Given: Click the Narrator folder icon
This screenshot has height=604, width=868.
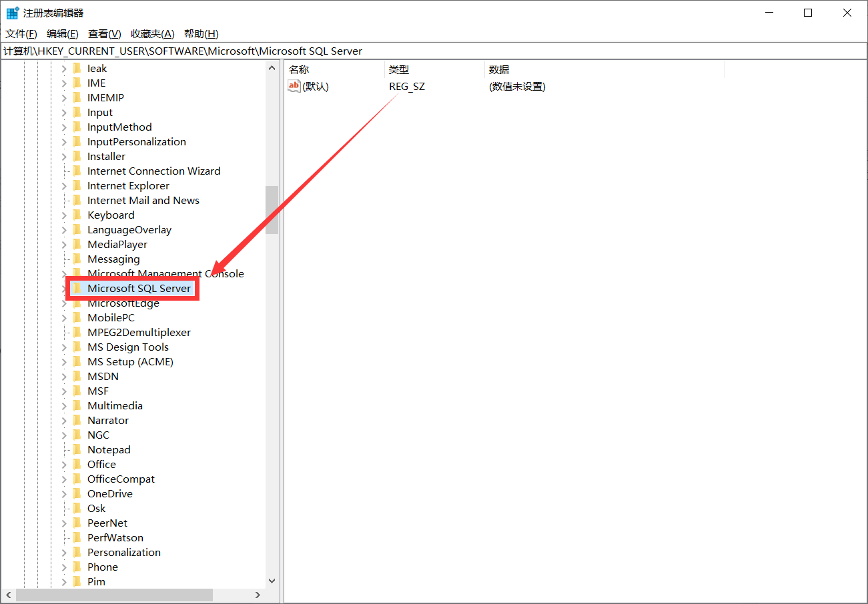Looking at the screenshot, I should click(77, 420).
